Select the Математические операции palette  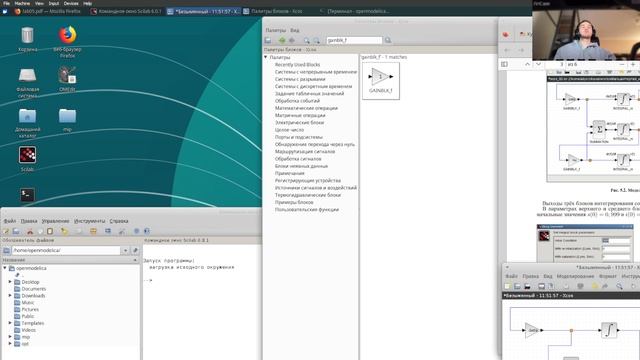click(x=306, y=108)
